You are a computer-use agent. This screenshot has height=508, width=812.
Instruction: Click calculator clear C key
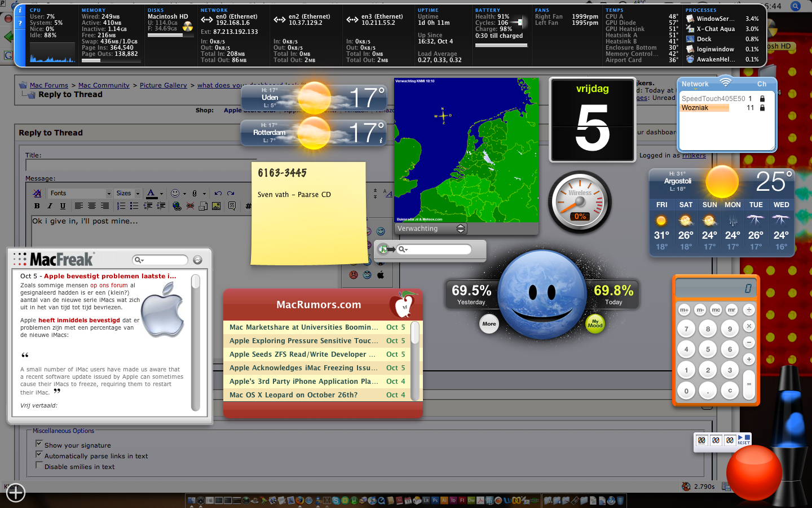pos(730,390)
